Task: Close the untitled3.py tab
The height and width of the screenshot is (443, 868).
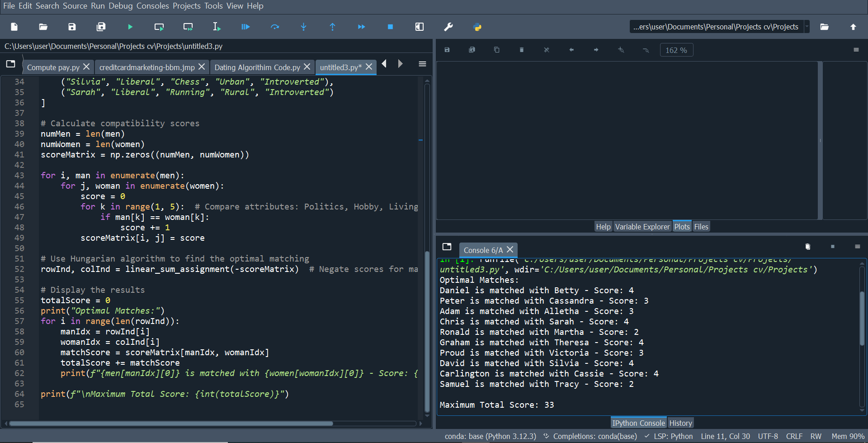Action: [x=369, y=67]
